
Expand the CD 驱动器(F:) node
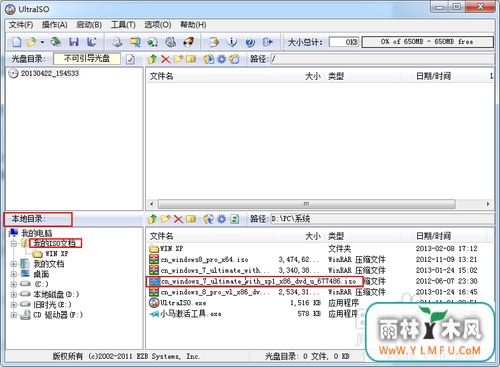(14, 315)
